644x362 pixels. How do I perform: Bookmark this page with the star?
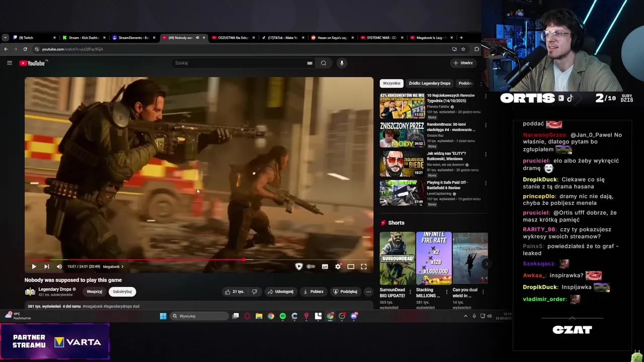(463, 49)
